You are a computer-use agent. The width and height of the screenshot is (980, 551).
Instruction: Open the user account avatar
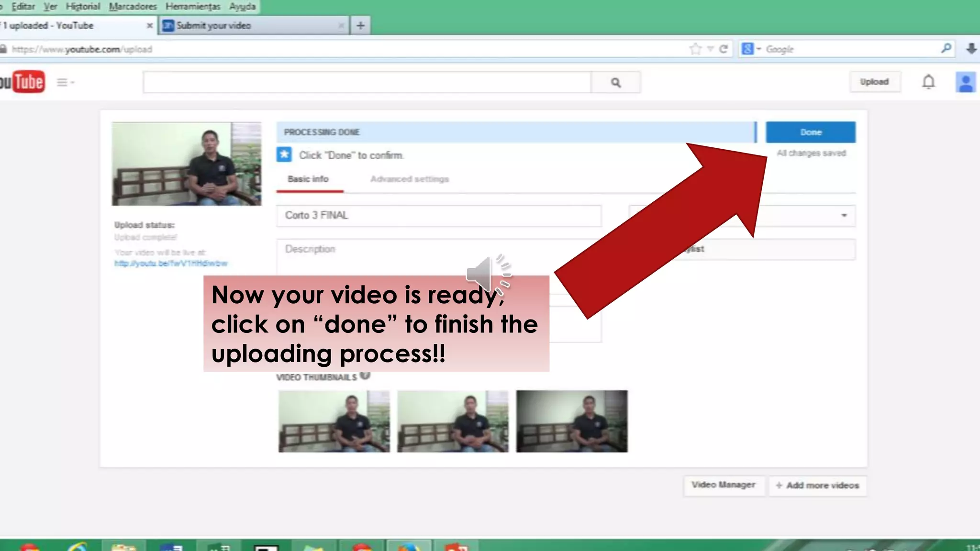[966, 82]
